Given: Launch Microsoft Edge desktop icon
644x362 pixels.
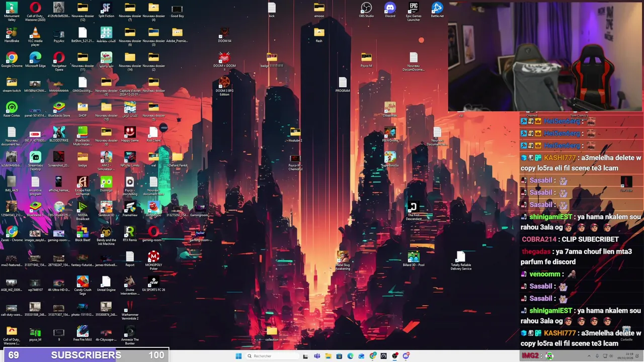Looking at the screenshot, I should pos(35,60).
